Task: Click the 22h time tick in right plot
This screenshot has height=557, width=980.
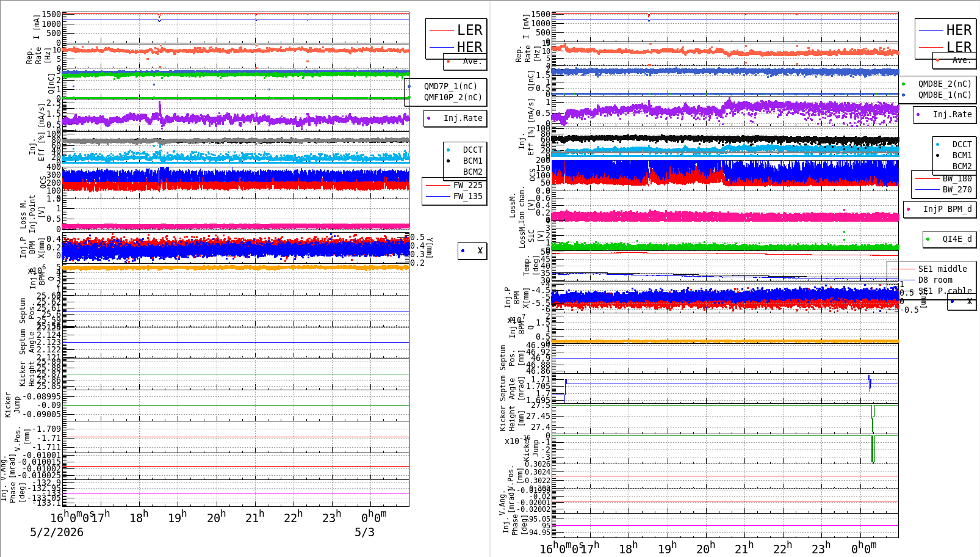Action: (782, 548)
